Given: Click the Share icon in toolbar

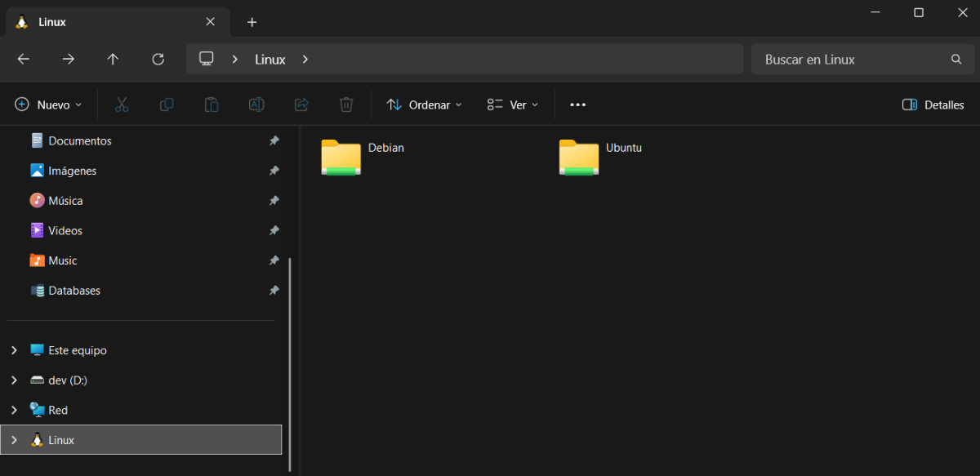Looking at the screenshot, I should (x=301, y=105).
